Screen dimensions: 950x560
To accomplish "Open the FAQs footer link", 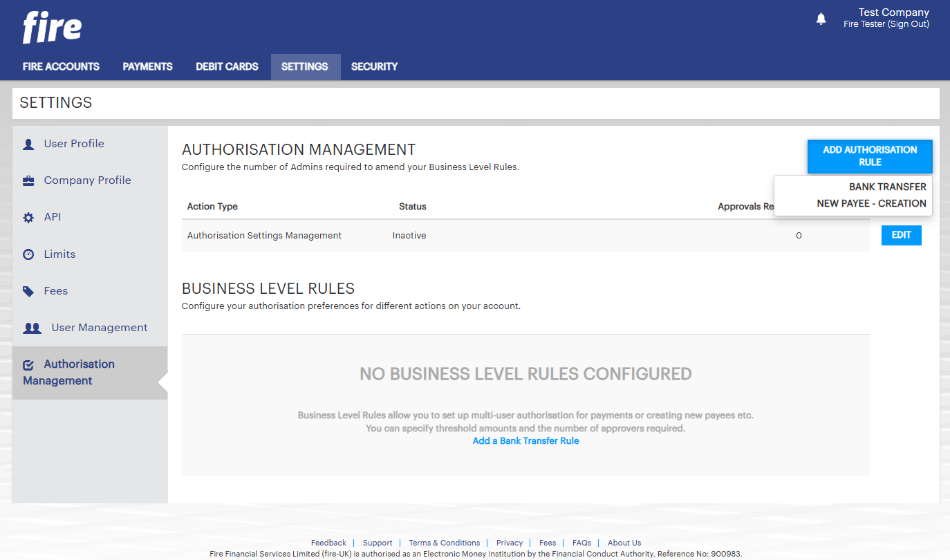I will [x=581, y=543].
